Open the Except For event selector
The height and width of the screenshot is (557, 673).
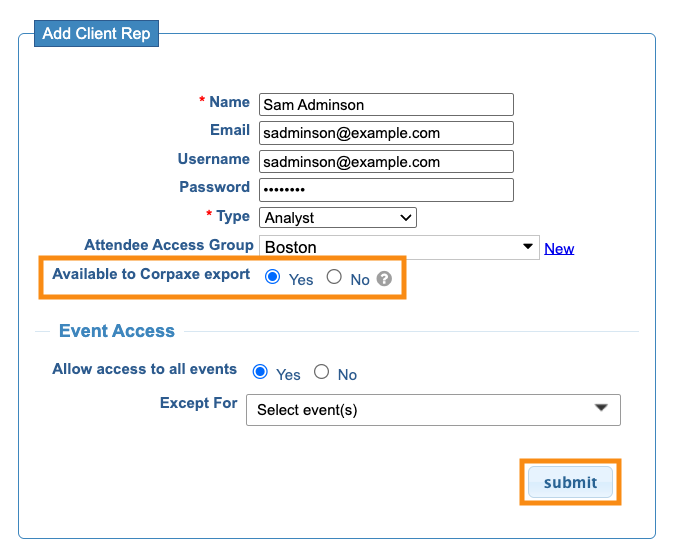433,409
